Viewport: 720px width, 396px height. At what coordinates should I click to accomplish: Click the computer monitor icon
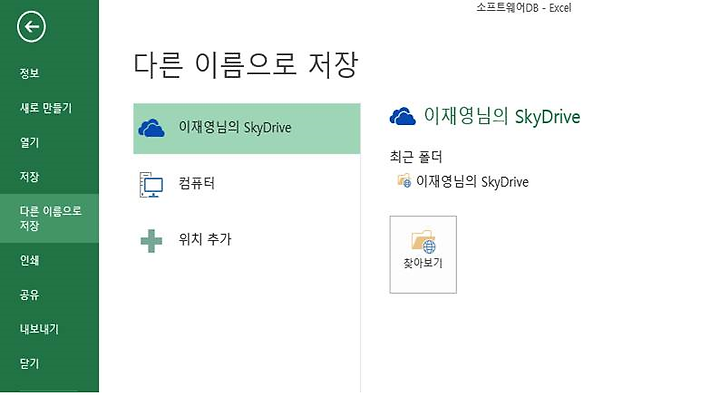151,185
